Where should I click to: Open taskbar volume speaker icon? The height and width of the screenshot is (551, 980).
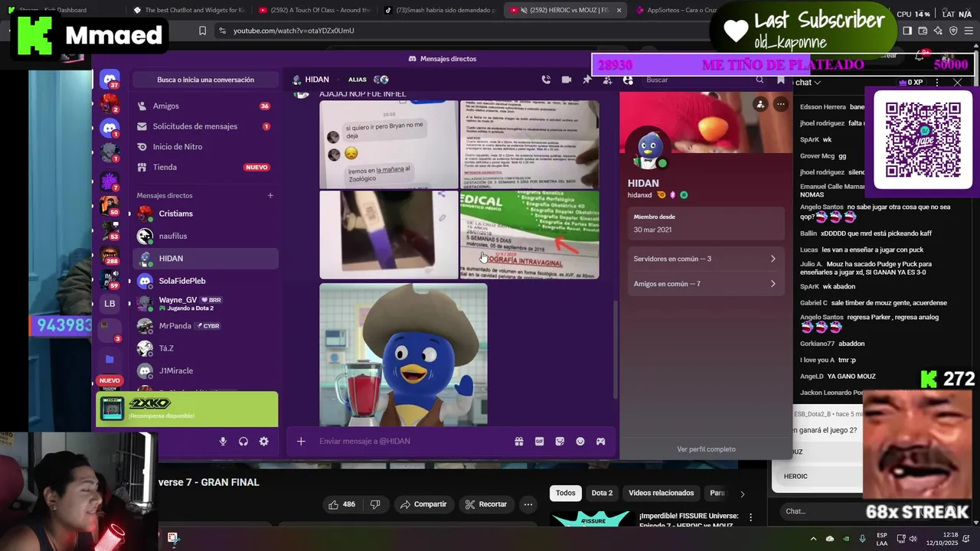[x=915, y=538]
